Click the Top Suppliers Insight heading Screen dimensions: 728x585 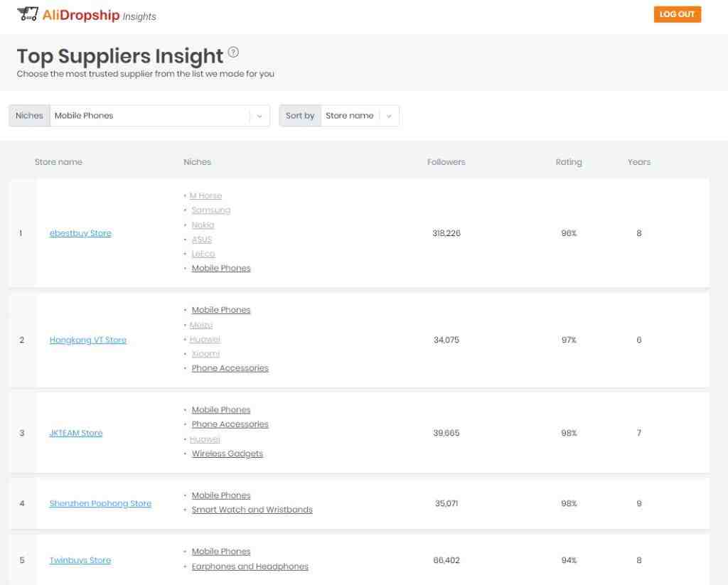click(x=119, y=56)
